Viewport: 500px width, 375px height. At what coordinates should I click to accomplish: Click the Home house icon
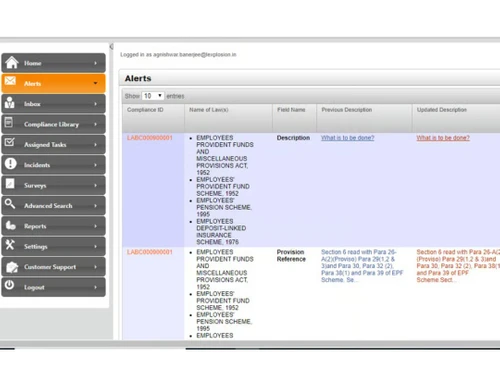tap(12, 62)
